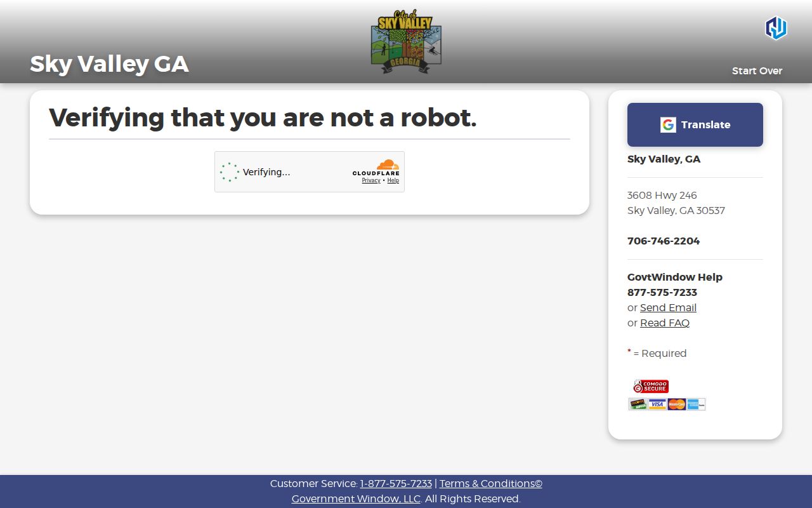812x508 pixels.
Task: Click the address line 3608 Hwy 246
Action: coord(662,196)
